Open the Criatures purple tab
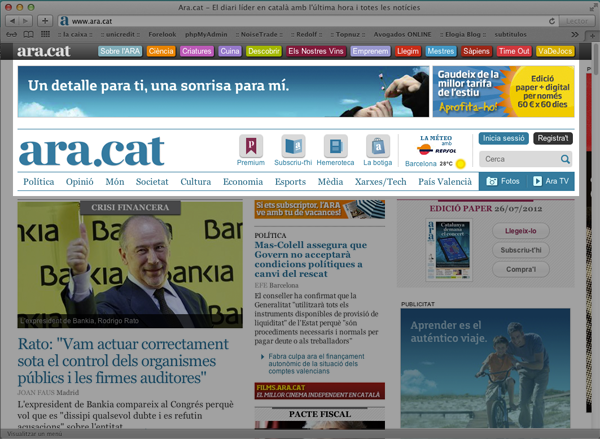The width and height of the screenshot is (600, 439). [x=195, y=51]
